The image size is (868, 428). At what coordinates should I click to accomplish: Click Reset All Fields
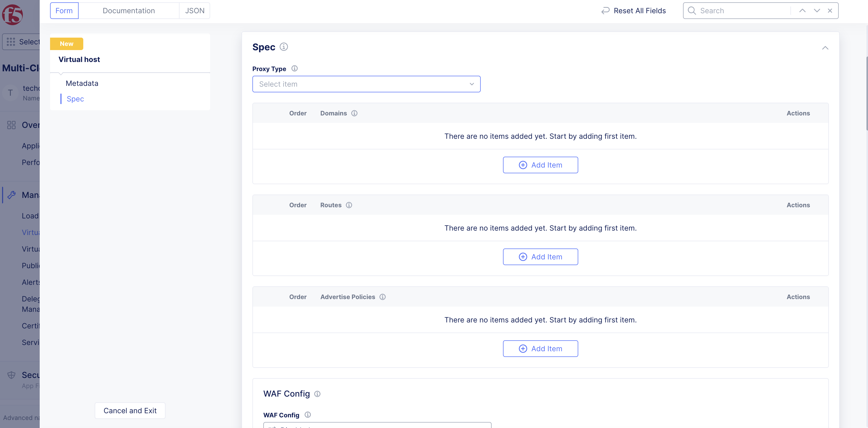coord(633,11)
